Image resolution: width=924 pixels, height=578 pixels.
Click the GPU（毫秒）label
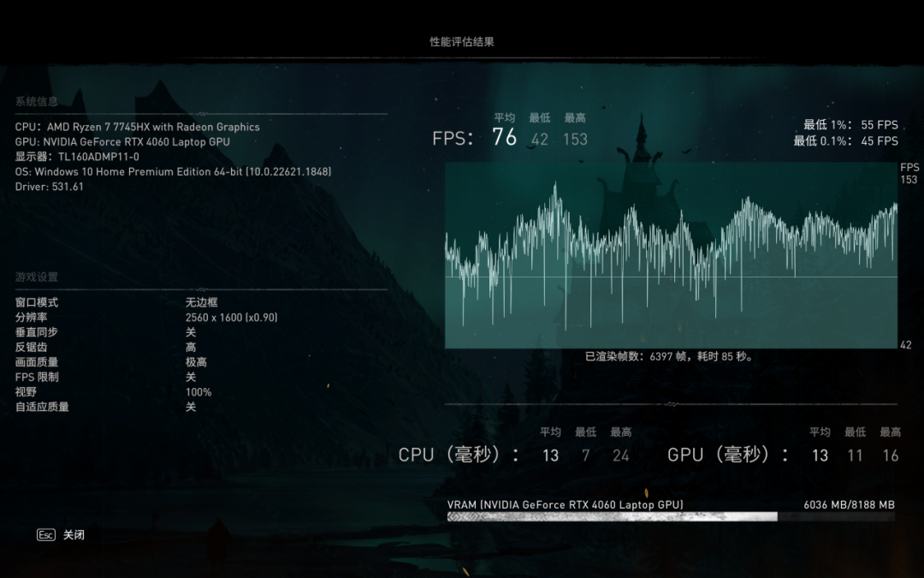[728, 455]
